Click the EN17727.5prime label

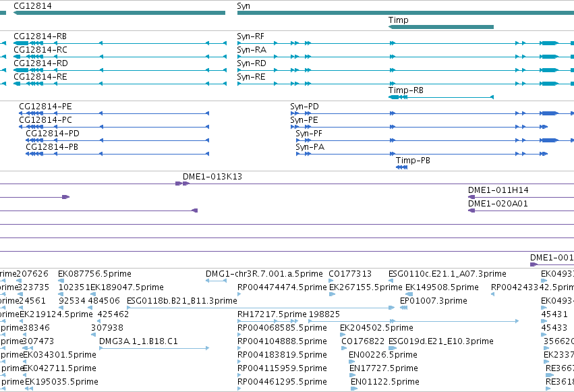click(384, 368)
